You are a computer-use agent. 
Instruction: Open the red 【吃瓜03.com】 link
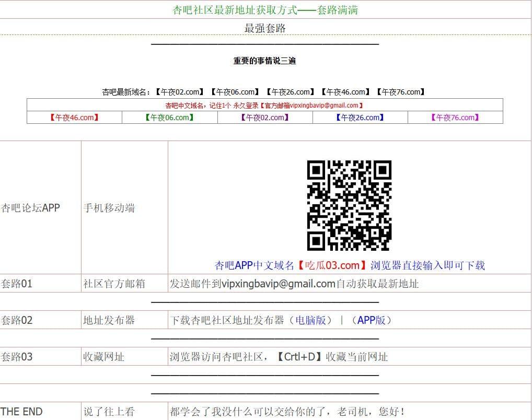tap(332, 265)
